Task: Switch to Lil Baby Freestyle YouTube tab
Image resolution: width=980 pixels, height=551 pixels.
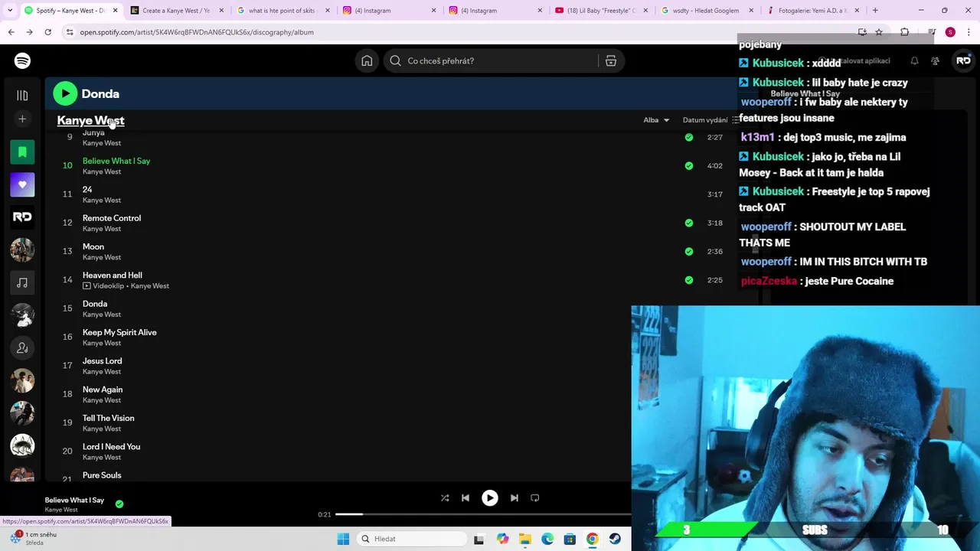Action: coord(601,11)
